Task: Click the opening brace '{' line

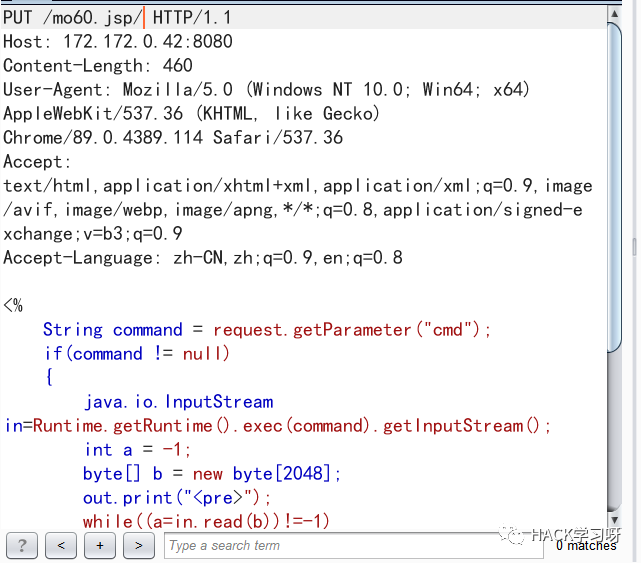Action: pos(49,377)
